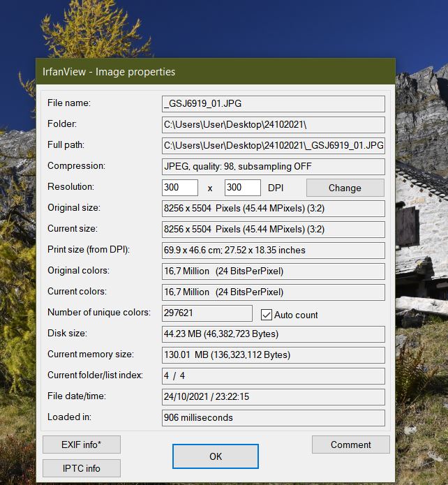Click the Original colors value field
This screenshot has width=448, height=485.
(274, 271)
